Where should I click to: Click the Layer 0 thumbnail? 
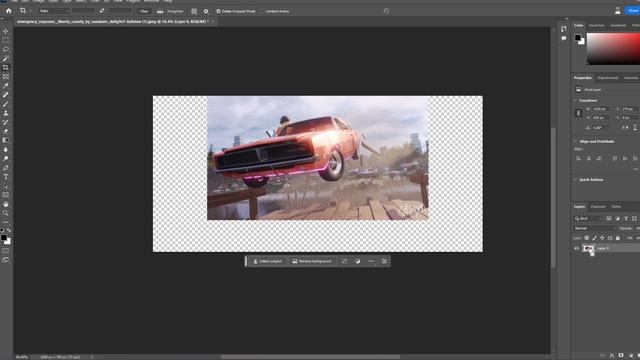(x=588, y=248)
